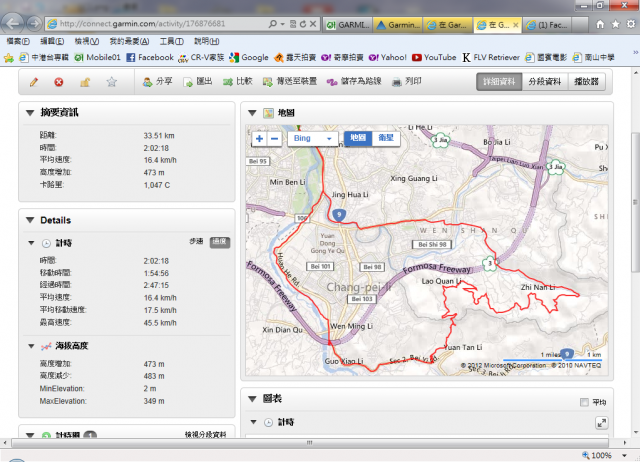Open the browser tools gear icon
The height and width of the screenshot is (462, 640).
(631, 24)
